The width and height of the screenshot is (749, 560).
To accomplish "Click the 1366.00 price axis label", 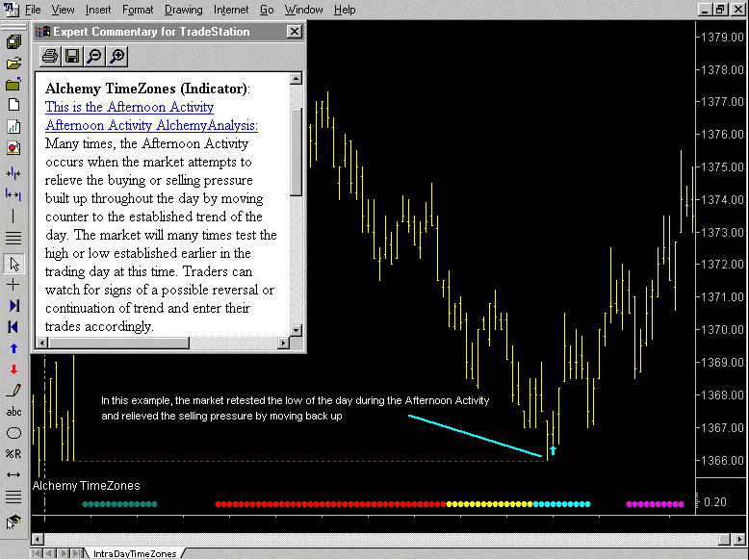I will [722, 461].
